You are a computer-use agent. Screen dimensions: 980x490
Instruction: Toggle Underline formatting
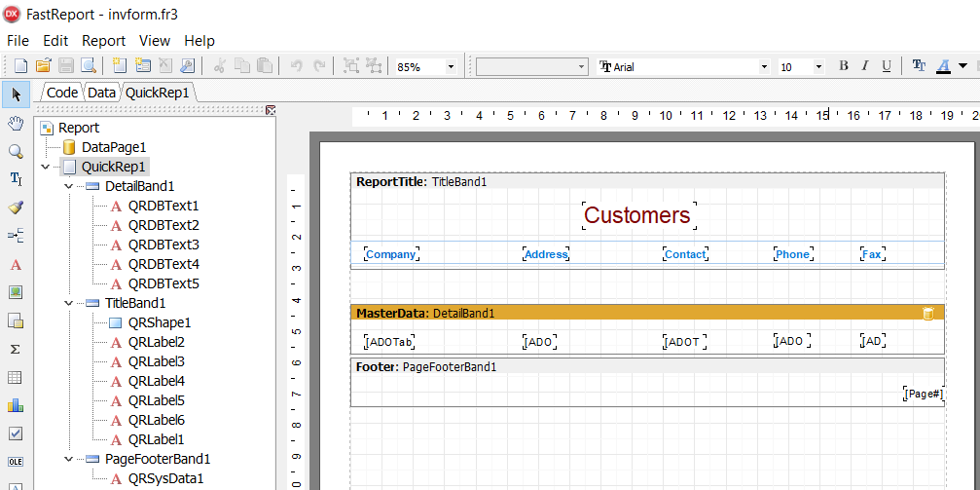click(887, 66)
